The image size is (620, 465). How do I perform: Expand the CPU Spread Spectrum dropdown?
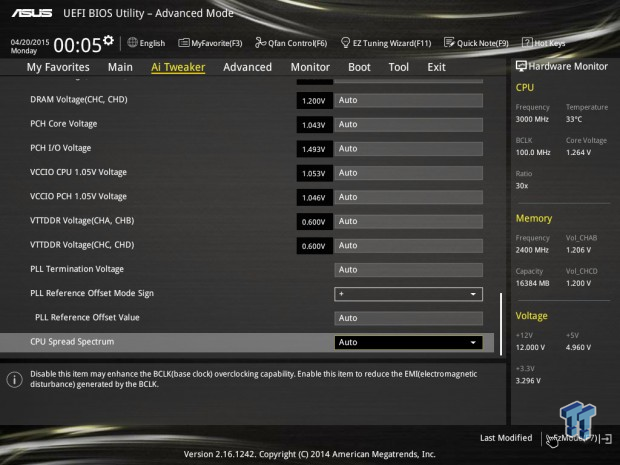pos(408,342)
